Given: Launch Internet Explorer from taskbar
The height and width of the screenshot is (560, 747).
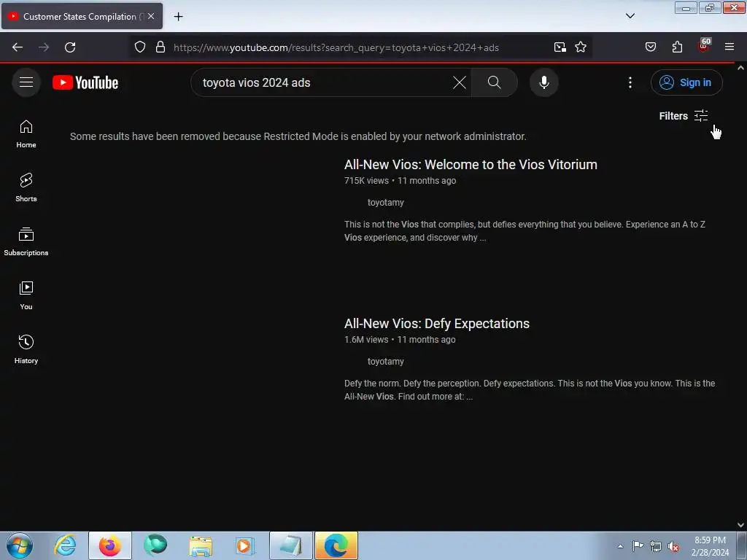Looking at the screenshot, I should [x=65, y=545].
